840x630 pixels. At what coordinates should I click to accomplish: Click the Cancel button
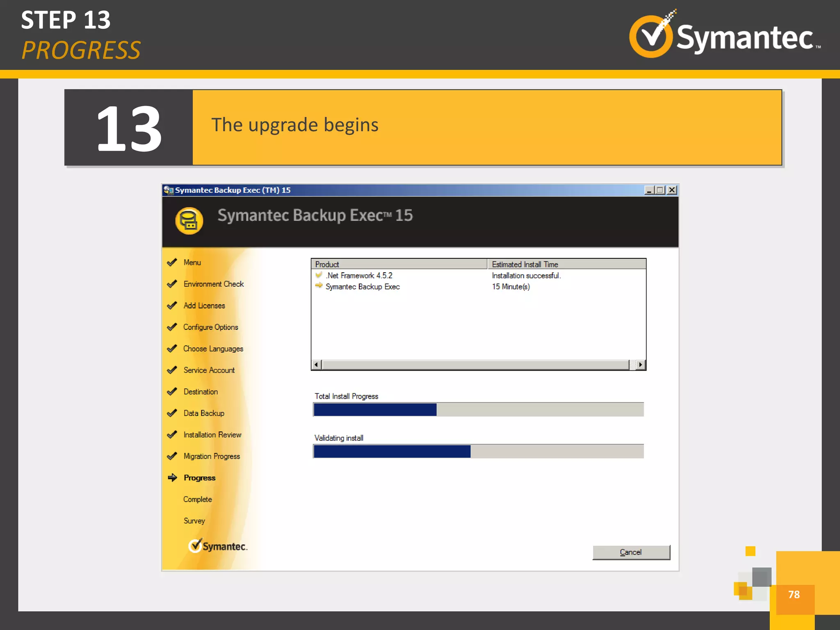click(631, 552)
